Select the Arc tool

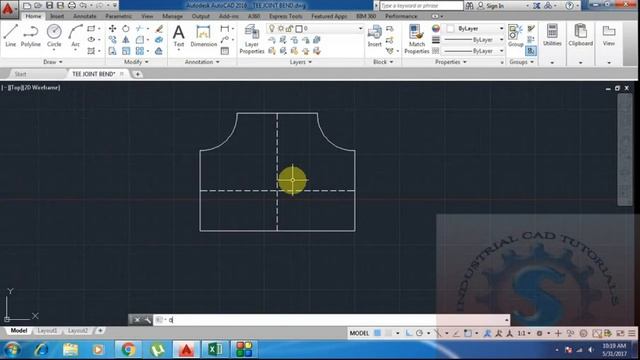[76, 36]
